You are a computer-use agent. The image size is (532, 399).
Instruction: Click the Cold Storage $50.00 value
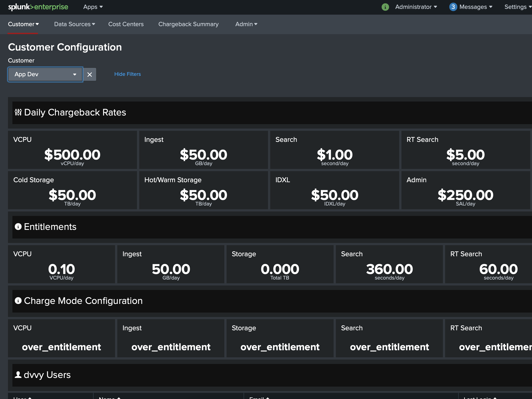pyautogui.click(x=72, y=195)
